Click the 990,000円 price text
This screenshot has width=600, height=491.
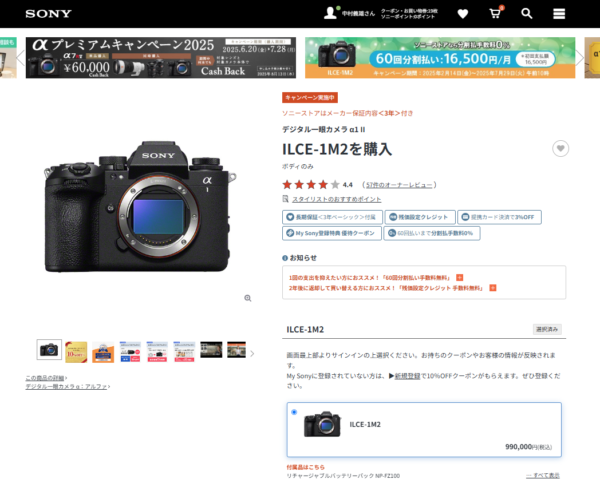pyautogui.click(x=528, y=447)
